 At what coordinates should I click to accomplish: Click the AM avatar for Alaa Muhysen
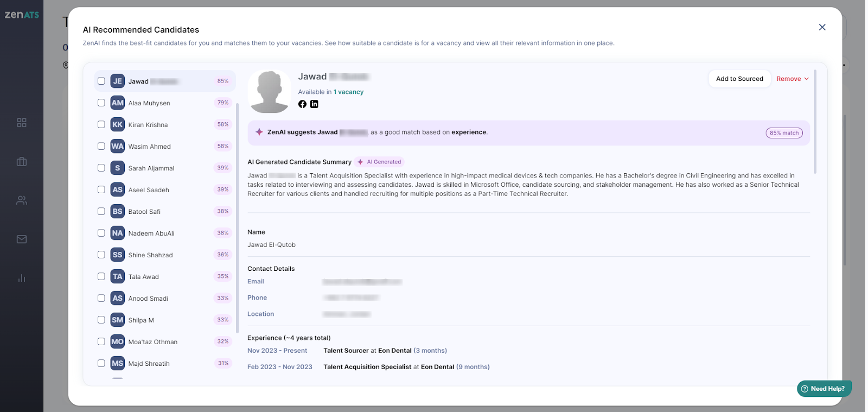click(x=118, y=103)
